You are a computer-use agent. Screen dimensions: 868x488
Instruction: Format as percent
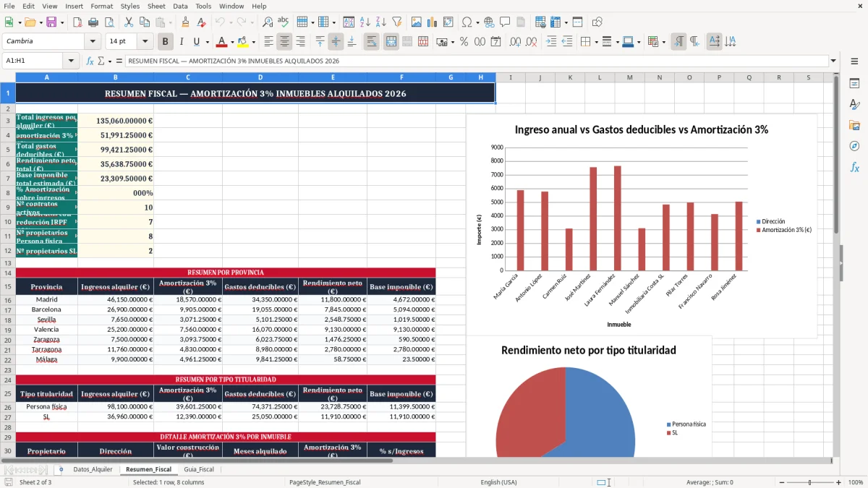(464, 42)
